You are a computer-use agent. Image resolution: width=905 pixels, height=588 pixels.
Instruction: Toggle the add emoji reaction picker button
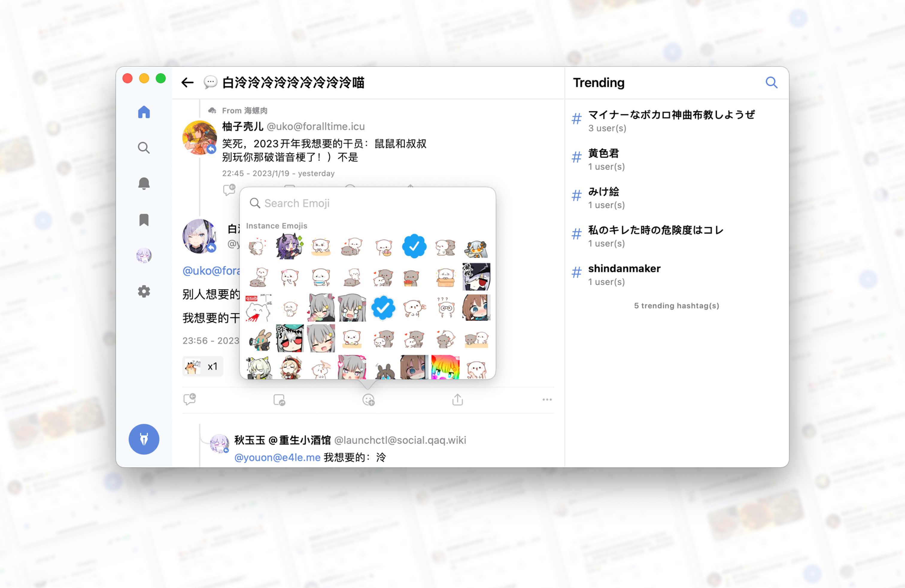368,400
